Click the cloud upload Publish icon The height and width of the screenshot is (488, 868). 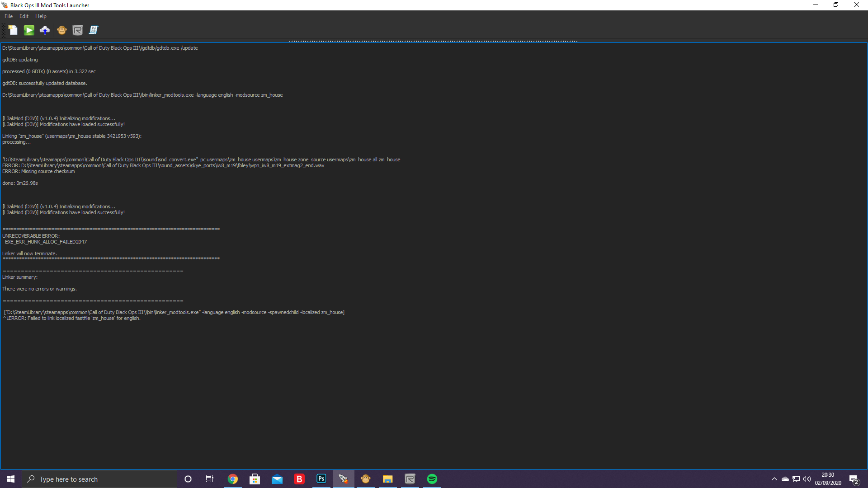pyautogui.click(x=45, y=30)
